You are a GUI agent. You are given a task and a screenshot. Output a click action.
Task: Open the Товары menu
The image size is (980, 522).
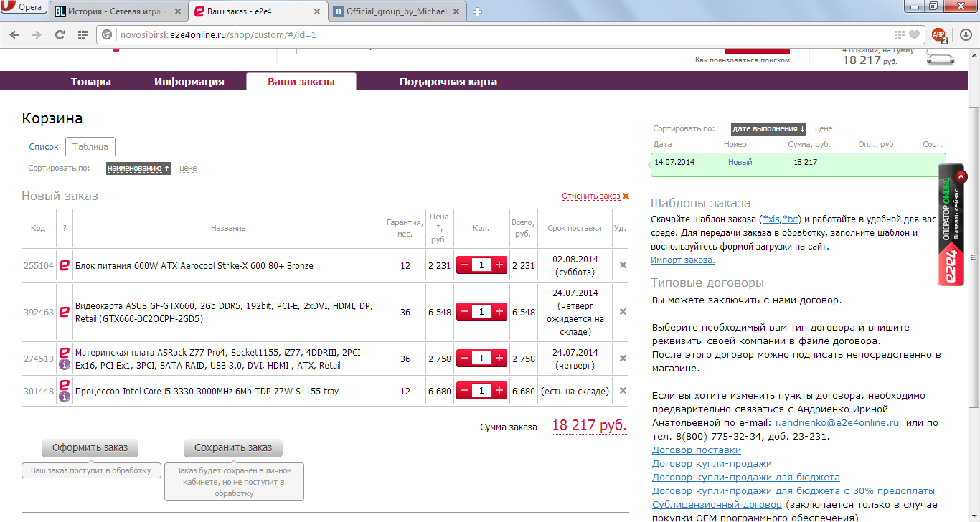click(x=91, y=82)
